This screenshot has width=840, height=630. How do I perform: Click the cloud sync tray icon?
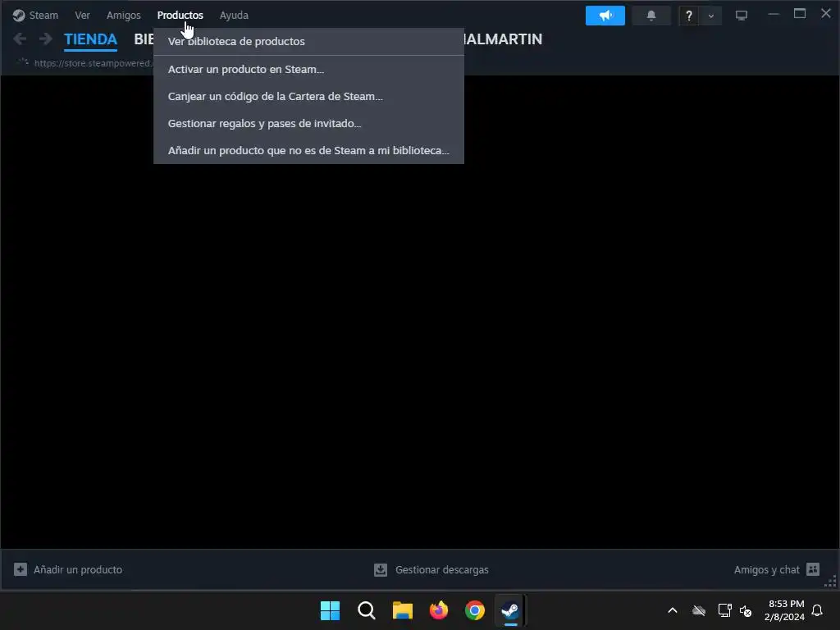point(699,610)
